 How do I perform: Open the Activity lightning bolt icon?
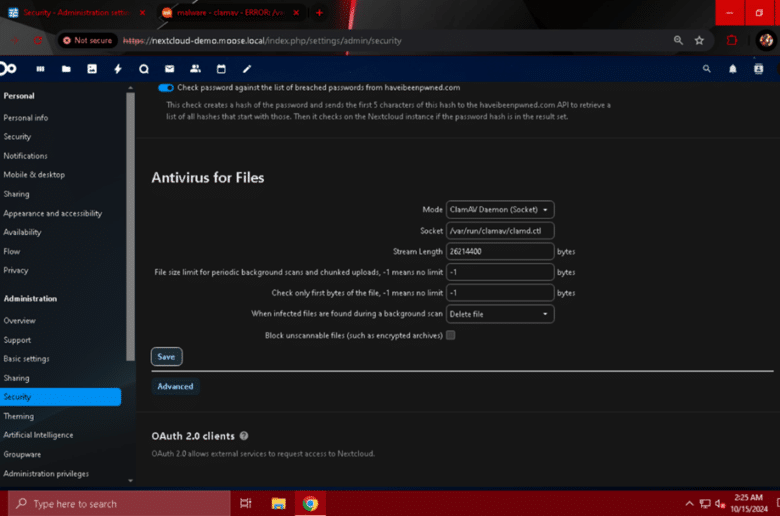(x=118, y=69)
